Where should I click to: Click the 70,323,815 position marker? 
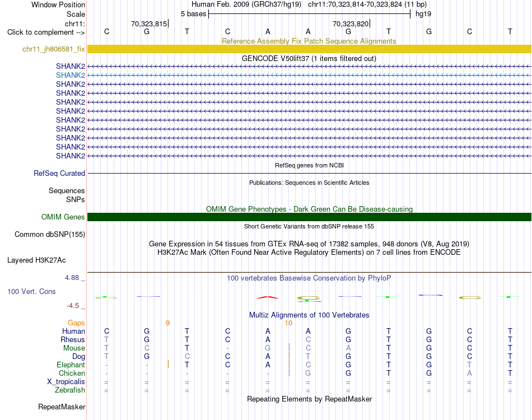click(149, 24)
